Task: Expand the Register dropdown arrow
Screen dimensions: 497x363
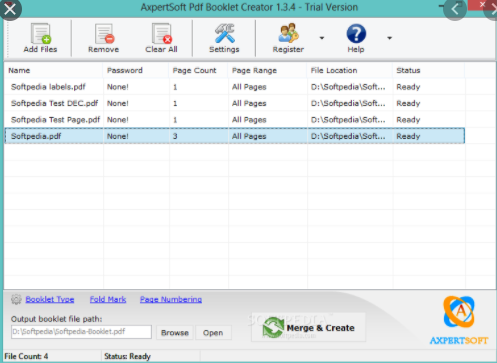Action: [x=322, y=38]
